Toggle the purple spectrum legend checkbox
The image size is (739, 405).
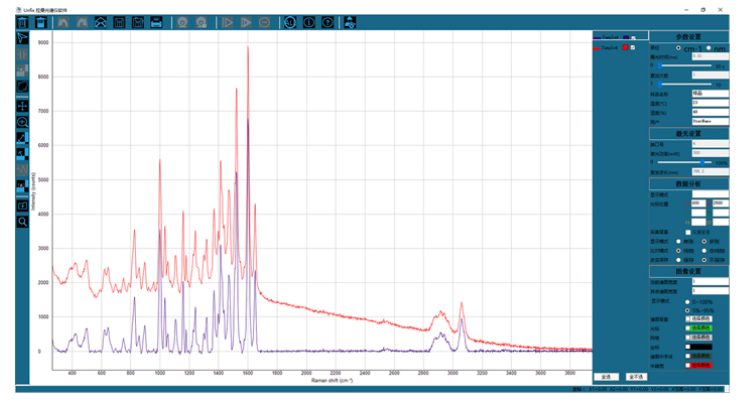[x=635, y=38]
